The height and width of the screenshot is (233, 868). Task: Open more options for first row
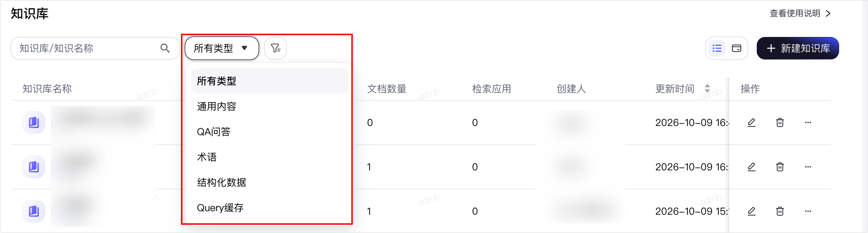pyautogui.click(x=808, y=122)
